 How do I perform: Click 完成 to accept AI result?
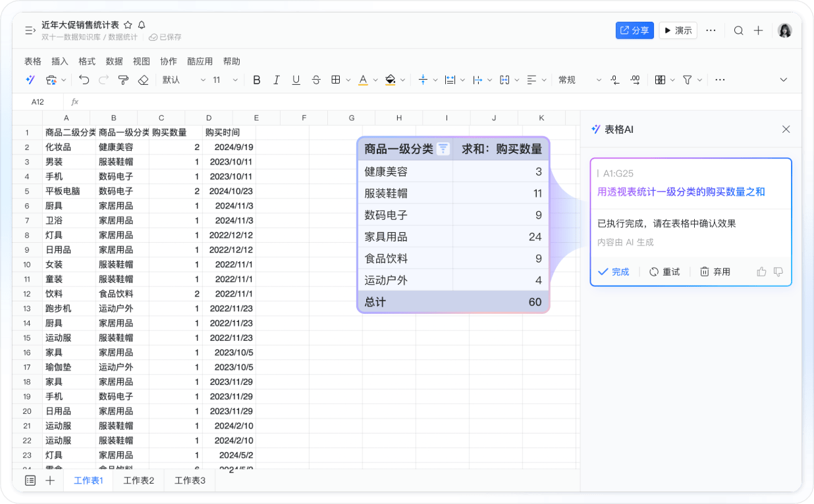(614, 272)
